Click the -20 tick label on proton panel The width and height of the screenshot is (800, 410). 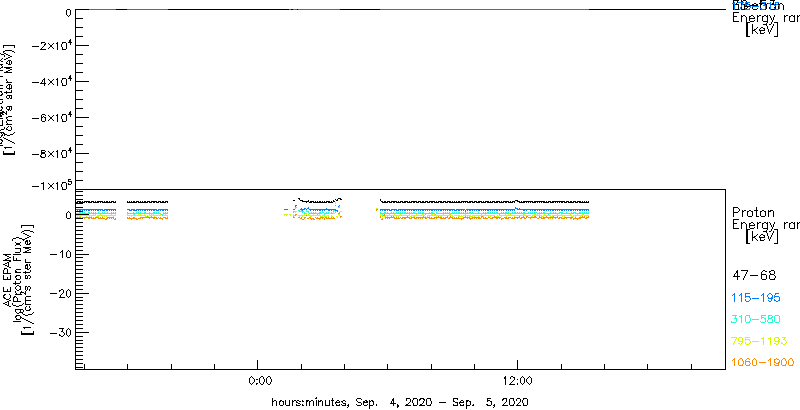click(61, 293)
